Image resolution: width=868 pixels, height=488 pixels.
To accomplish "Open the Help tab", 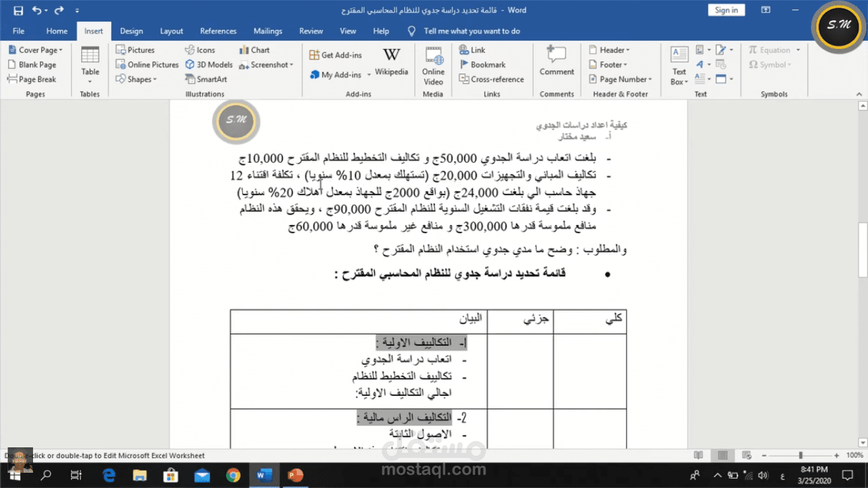I will click(x=381, y=31).
